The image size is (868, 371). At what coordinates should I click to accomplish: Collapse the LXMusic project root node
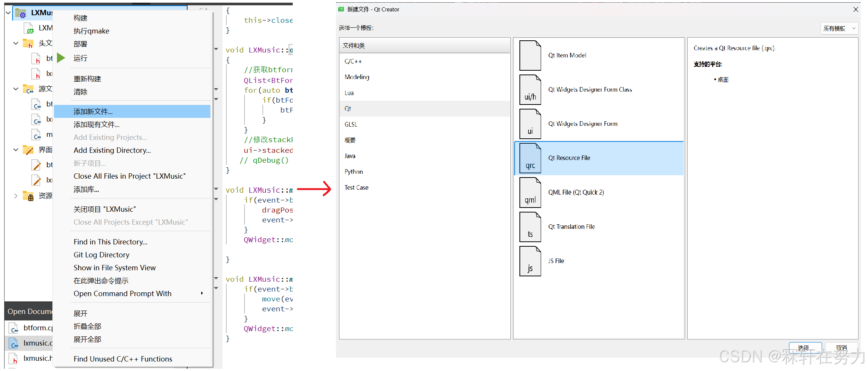click(x=8, y=13)
